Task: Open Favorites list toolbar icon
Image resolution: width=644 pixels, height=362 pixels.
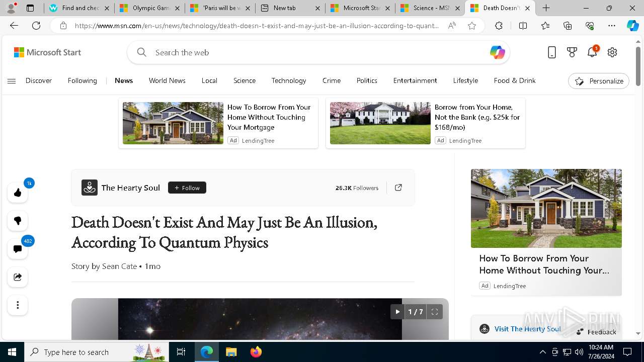Action: coord(545,26)
